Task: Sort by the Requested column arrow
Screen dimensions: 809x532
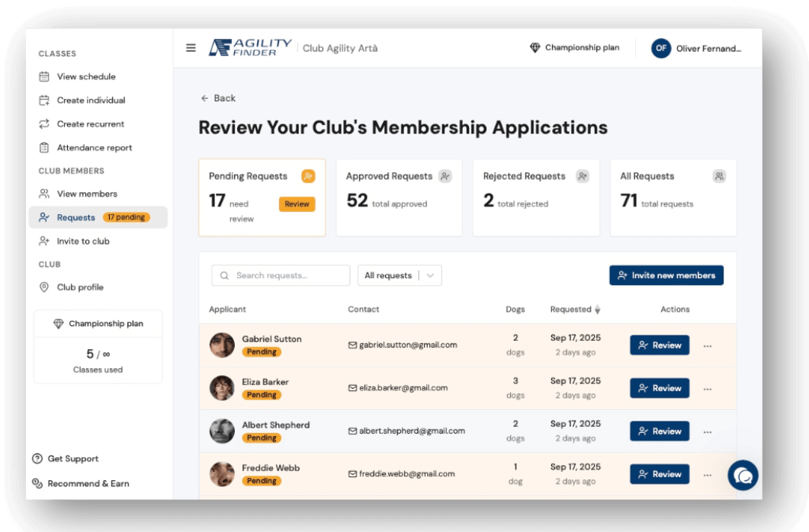Action: click(x=598, y=309)
